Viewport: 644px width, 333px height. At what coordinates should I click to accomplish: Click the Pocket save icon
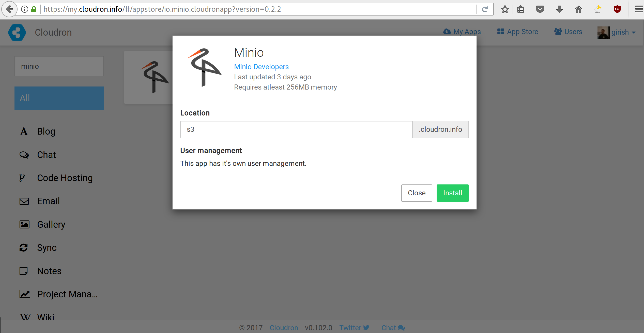pos(540,9)
